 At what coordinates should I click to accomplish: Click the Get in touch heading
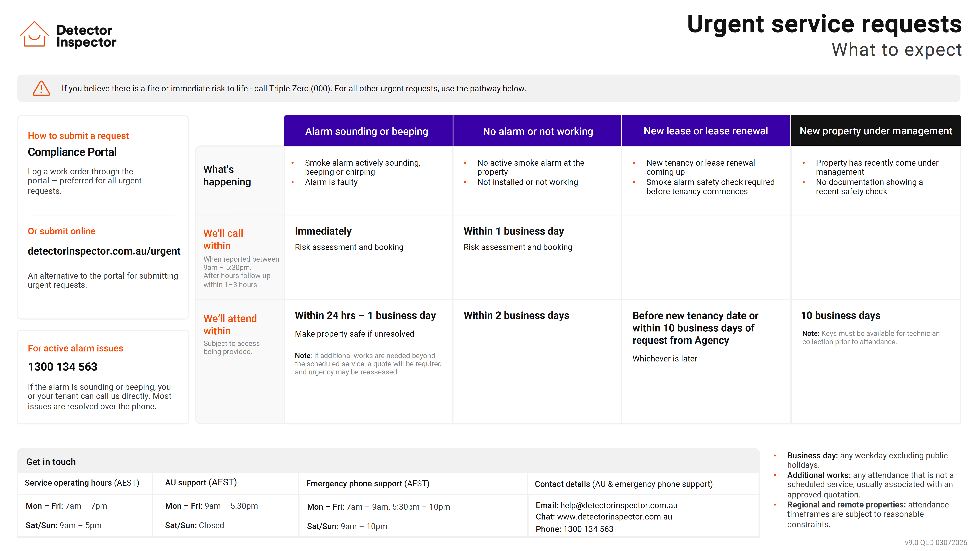pyautogui.click(x=51, y=462)
